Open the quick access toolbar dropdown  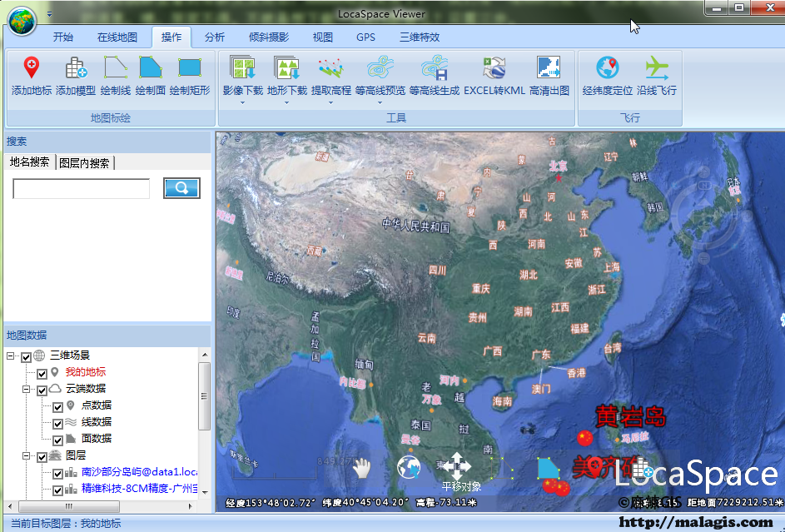coord(50,14)
